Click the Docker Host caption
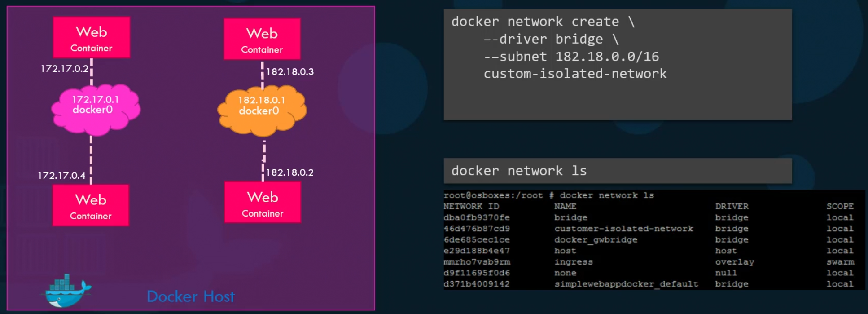 click(x=191, y=296)
